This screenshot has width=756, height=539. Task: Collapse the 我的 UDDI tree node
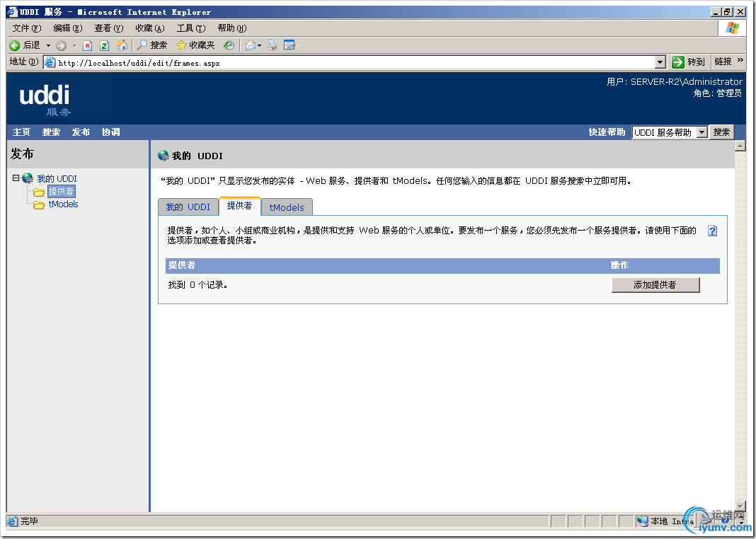tap(16, 178)
